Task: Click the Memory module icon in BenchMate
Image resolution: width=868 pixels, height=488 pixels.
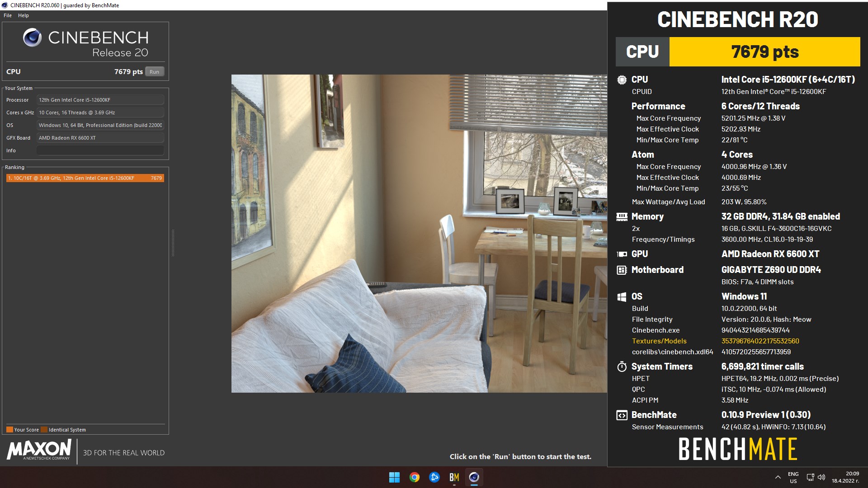Action: (622, 217)
